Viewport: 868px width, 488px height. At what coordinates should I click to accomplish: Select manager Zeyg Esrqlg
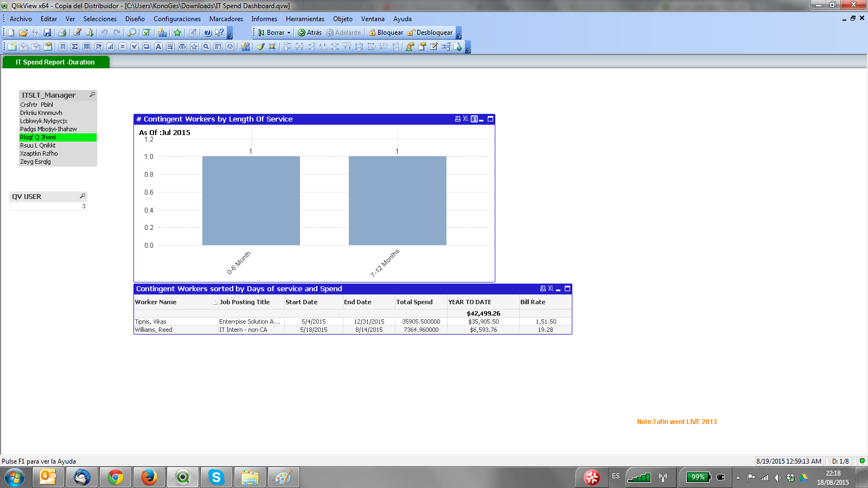[x=58, y=162]
